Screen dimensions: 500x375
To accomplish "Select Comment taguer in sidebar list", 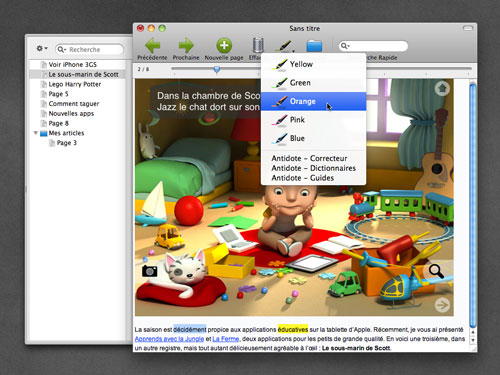I will [77, 104].
